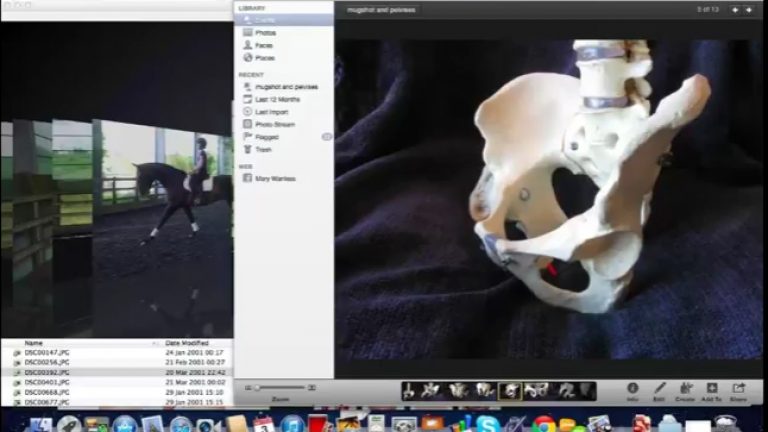The width and height of the screenshot is (768, 432).
Task: Select Places in the Library sidebar
Action: (x=264, y=58)
